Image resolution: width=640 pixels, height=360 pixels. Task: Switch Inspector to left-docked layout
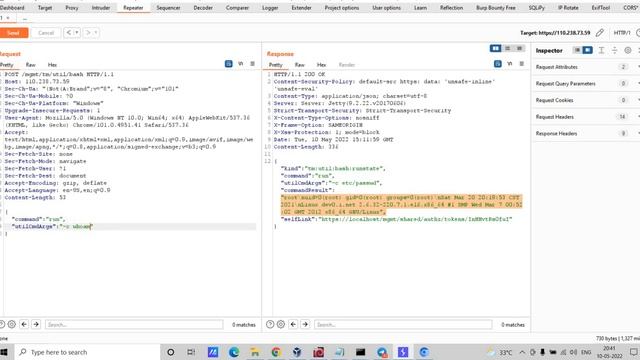coord(577,50)
